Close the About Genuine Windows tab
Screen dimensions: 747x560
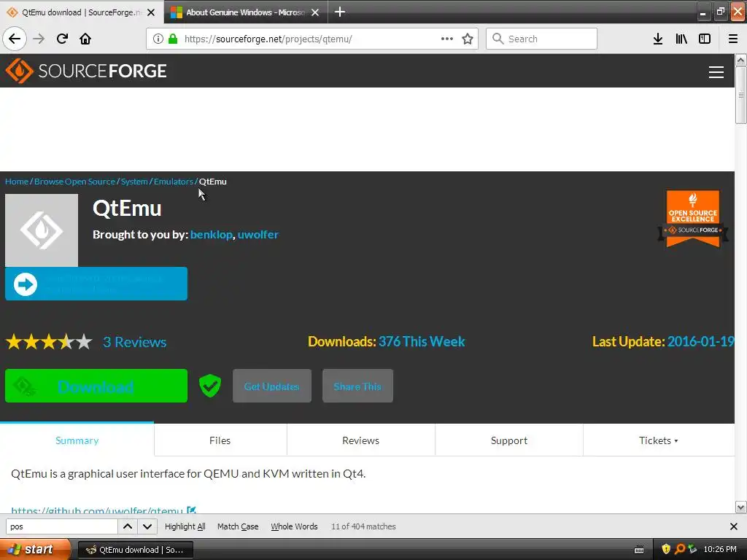coord(315,12)
